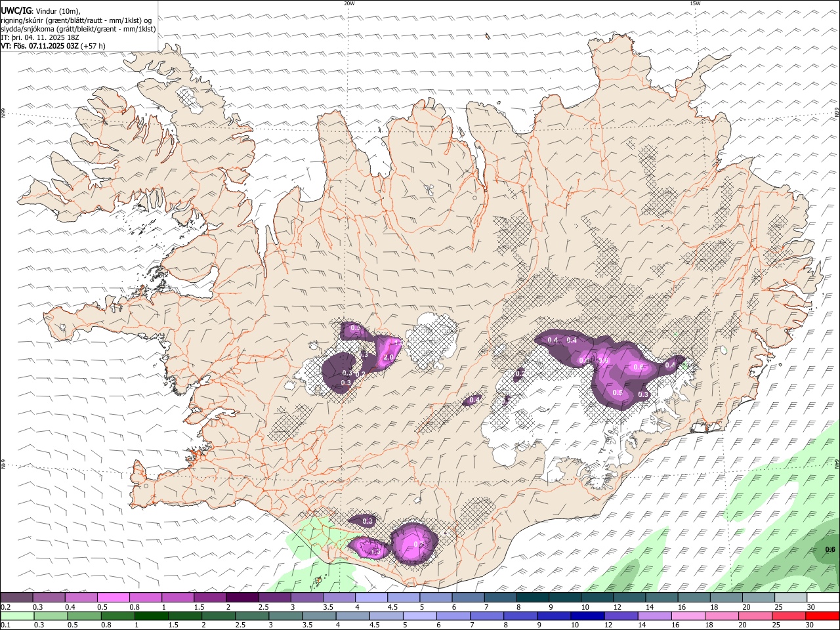Image resolution: width=840 pixels, height=630 pixels.
Task: Click the "(+57 h)" forecast offset text
Action: click(x=93, y=46)
